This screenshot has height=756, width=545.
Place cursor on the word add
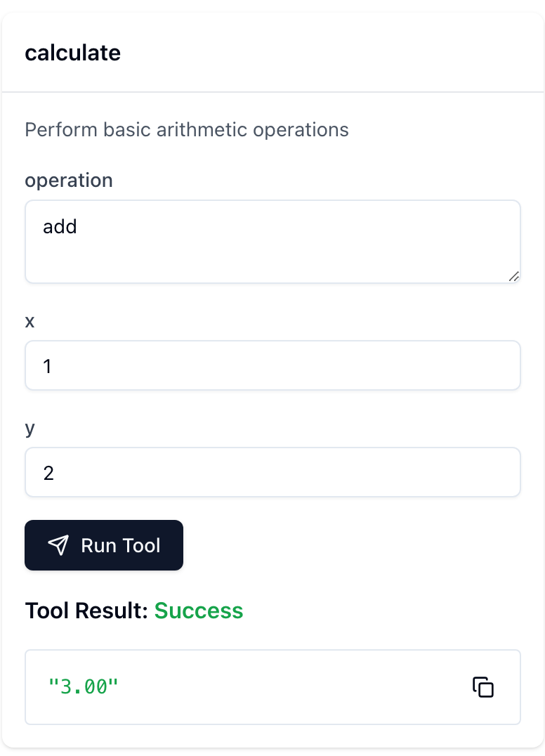click(60, 227)
